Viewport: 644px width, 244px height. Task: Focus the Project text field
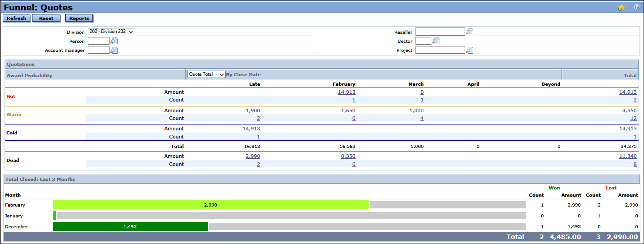pos(440,50)
